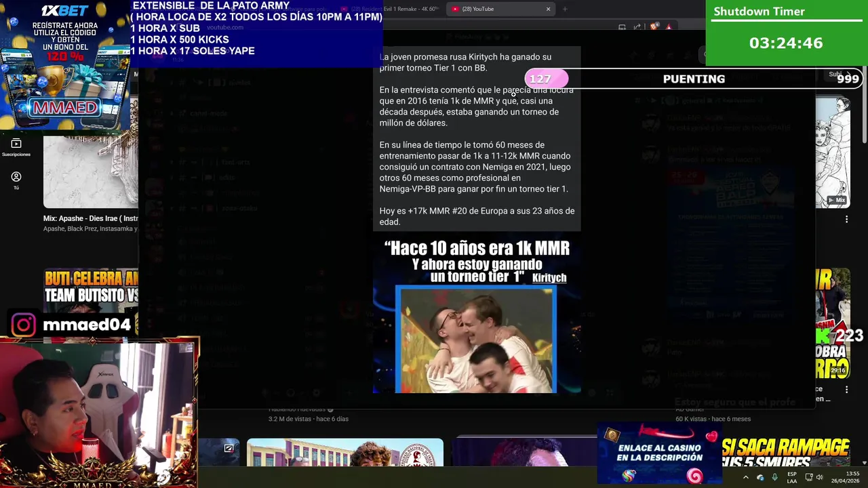Image resolution: width=868 pixels, height=488 pixels.
Task: Open the Si Saca Rampage video thumbnail
Action: point(786,452)
